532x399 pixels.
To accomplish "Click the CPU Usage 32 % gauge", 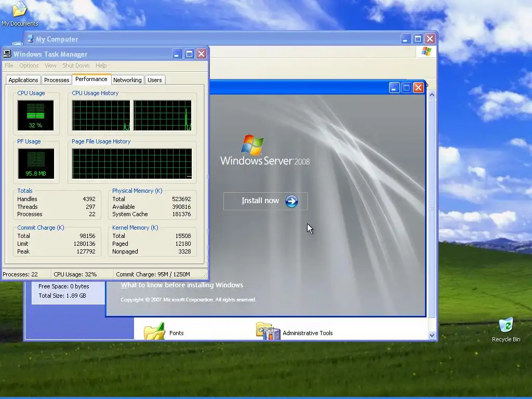I will [x=36, y=115].
